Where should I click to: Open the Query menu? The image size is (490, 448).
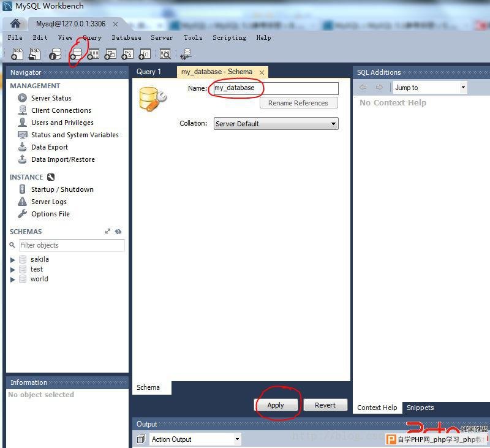(92, 37)
